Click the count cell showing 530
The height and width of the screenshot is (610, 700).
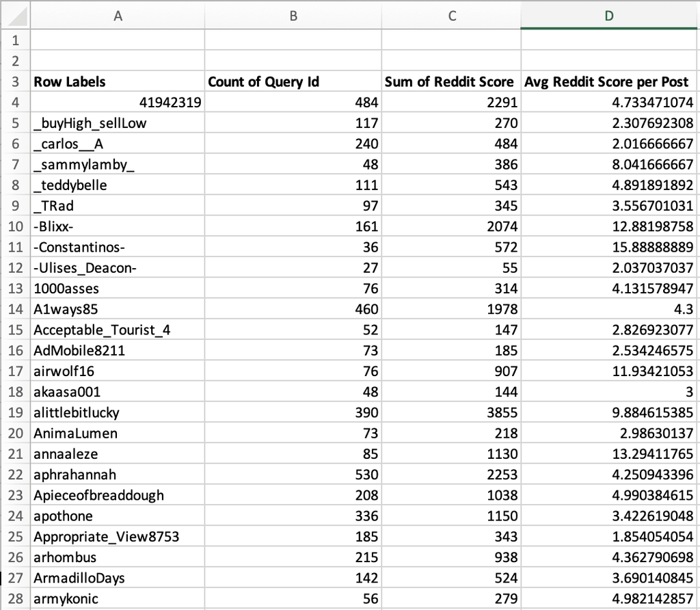(293, 475)
